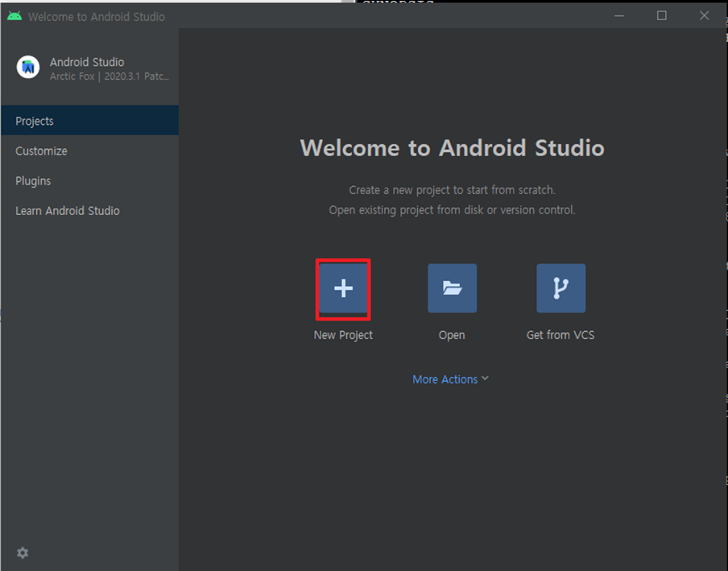Switch to the Customize tab
728x571 pixels.
click(89, 151)
